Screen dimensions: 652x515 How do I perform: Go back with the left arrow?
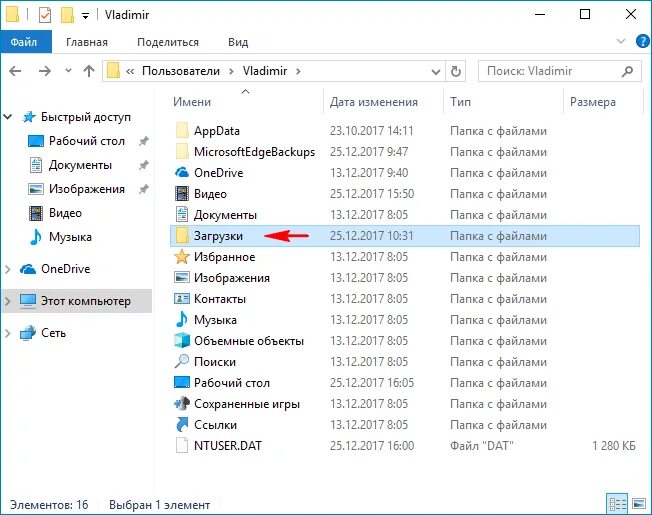tap(15, 71)
